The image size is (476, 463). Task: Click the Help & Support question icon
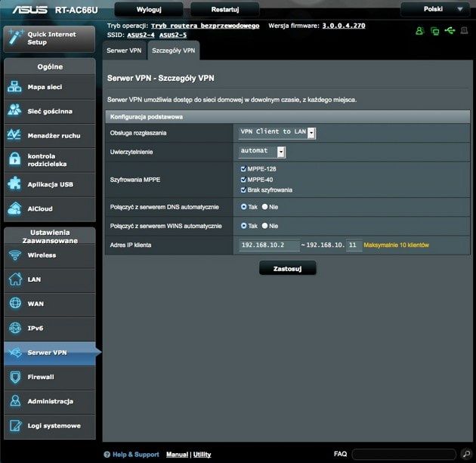coord(107,454)
